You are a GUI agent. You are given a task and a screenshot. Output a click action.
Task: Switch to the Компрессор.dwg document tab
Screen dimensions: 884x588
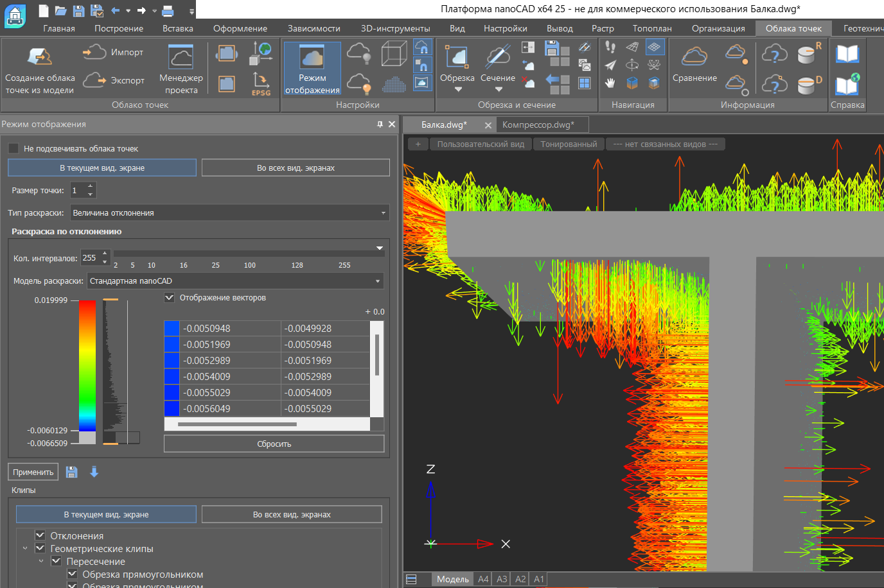click(x=538, y=125)
